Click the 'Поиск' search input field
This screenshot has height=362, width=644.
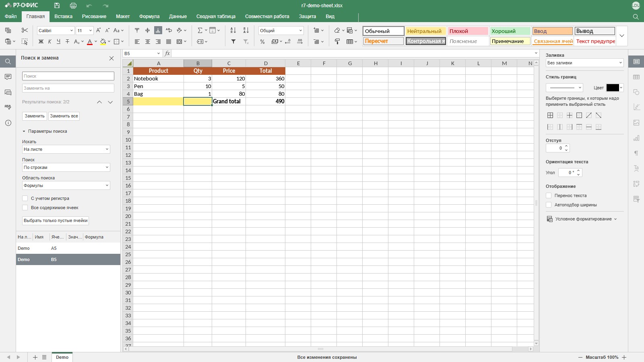[68, 76]
